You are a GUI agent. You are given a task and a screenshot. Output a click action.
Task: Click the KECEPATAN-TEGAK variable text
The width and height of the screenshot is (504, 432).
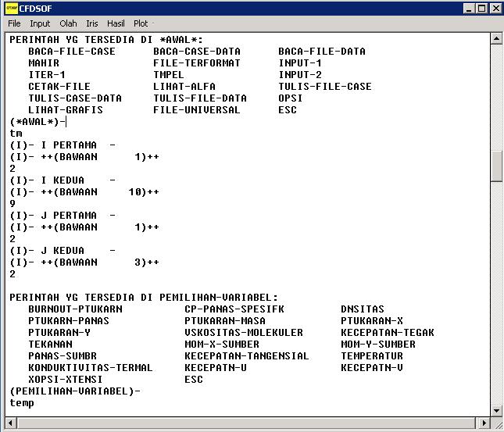pos(388,333)
